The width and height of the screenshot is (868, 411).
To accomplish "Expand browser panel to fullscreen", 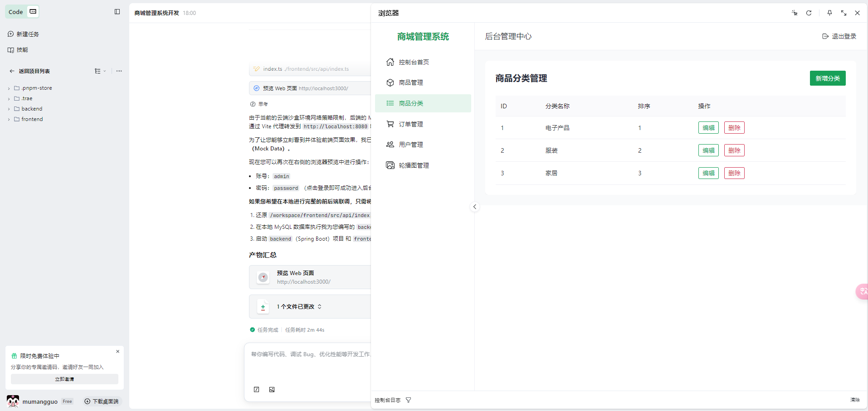I will pos(844,13).
